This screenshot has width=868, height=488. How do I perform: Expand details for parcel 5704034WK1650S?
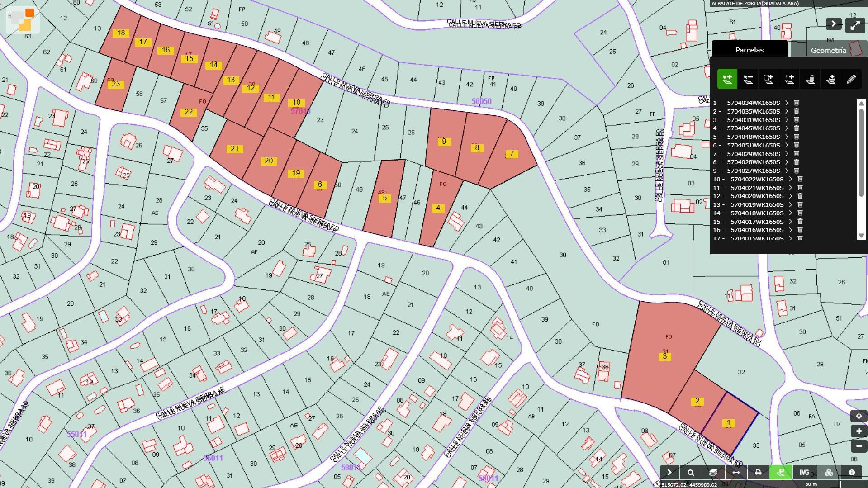point(787,103)
